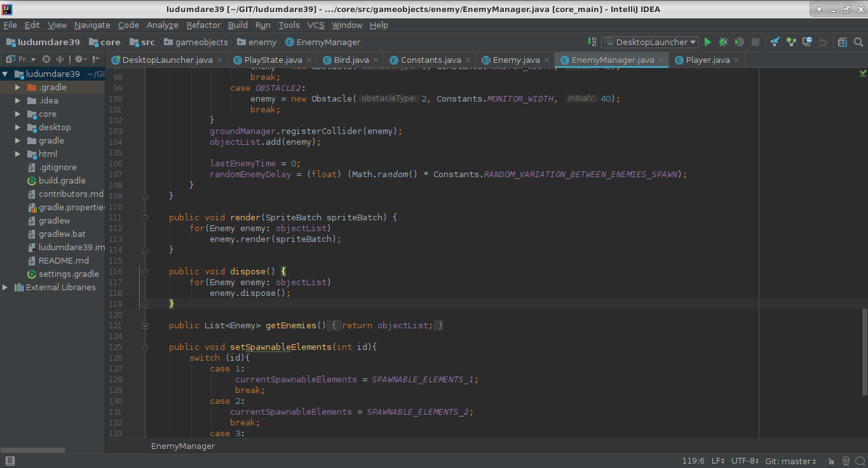Collapse all in Project panel

tap(60, 59)
